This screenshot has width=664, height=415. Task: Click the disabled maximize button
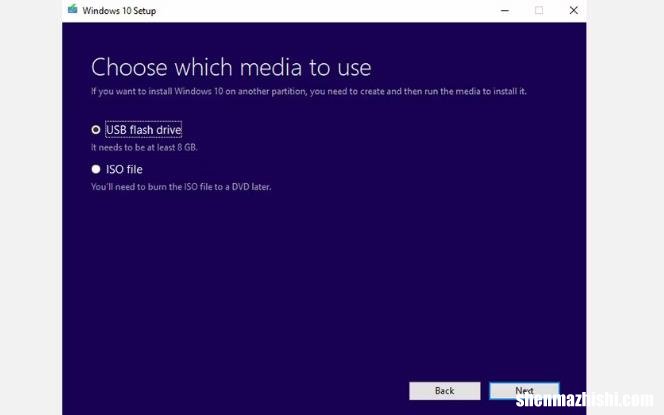539,11
